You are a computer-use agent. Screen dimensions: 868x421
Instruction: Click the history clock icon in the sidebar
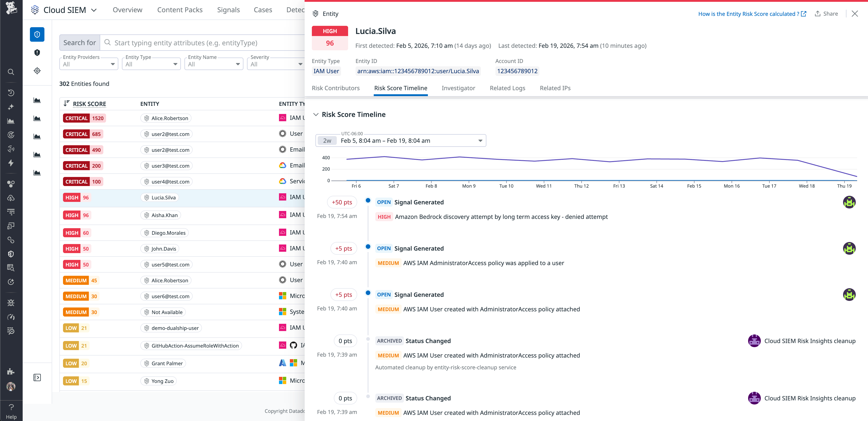click(x=11, y=93)
